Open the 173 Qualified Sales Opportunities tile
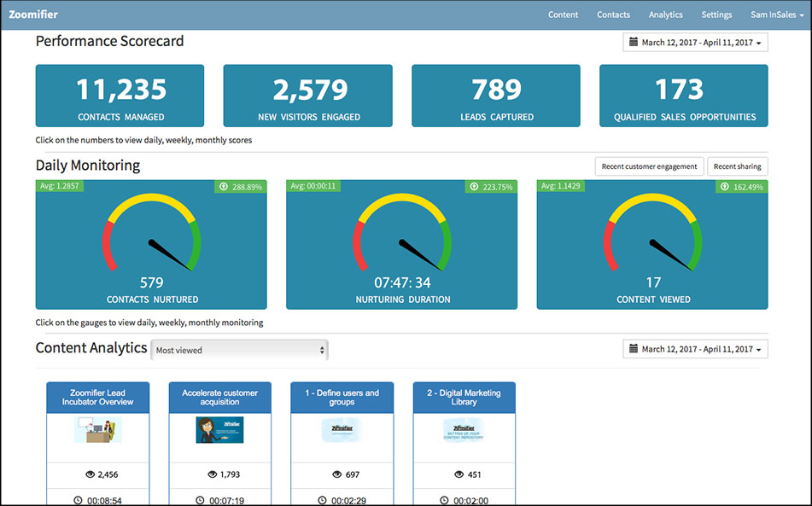This screenshot has height=506, width=812. pyautogui.click(x=683, y=96)
